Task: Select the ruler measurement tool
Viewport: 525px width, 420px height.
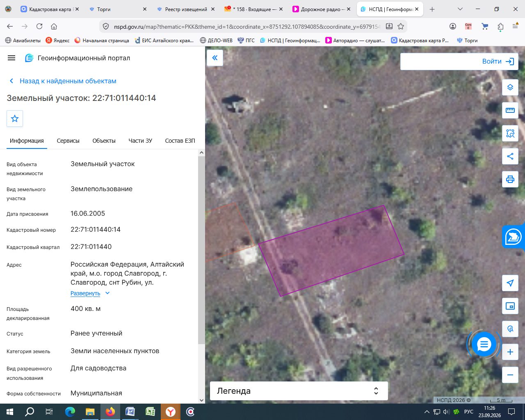Action: pyautogui.click(x=510, y=110)
